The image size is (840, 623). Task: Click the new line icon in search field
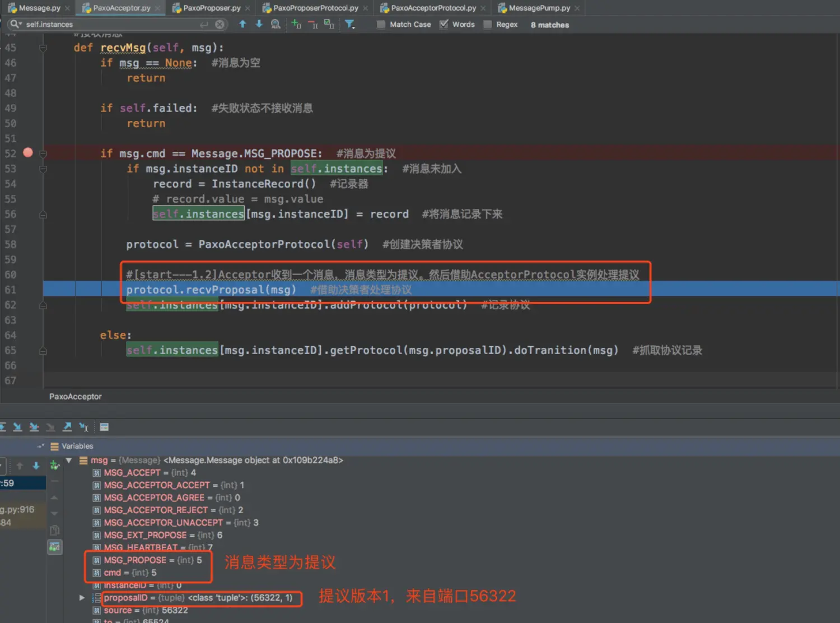[x=204, y=24]
